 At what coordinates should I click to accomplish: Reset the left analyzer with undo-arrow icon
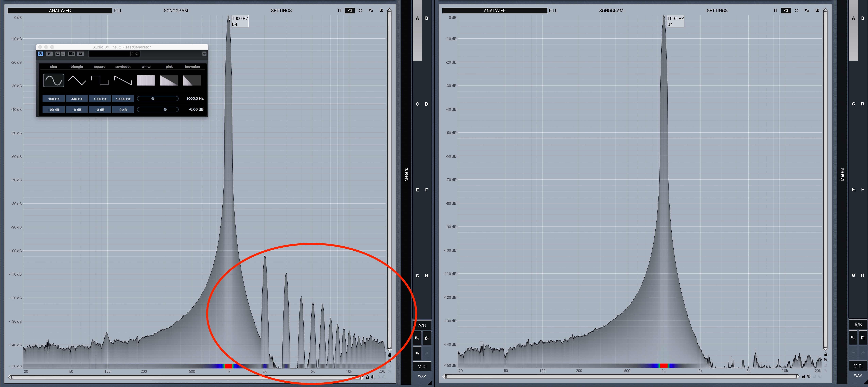[x=361, y=10]
